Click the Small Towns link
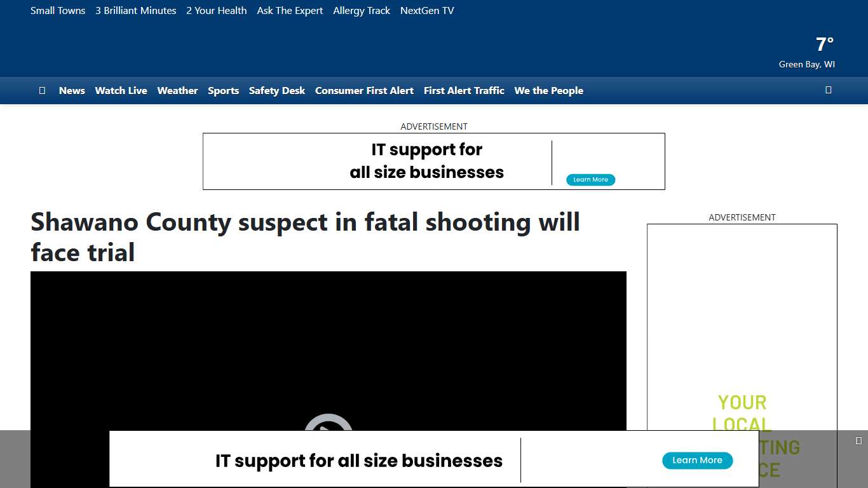Viewport: 868px width, 488px height. (58, 11)
